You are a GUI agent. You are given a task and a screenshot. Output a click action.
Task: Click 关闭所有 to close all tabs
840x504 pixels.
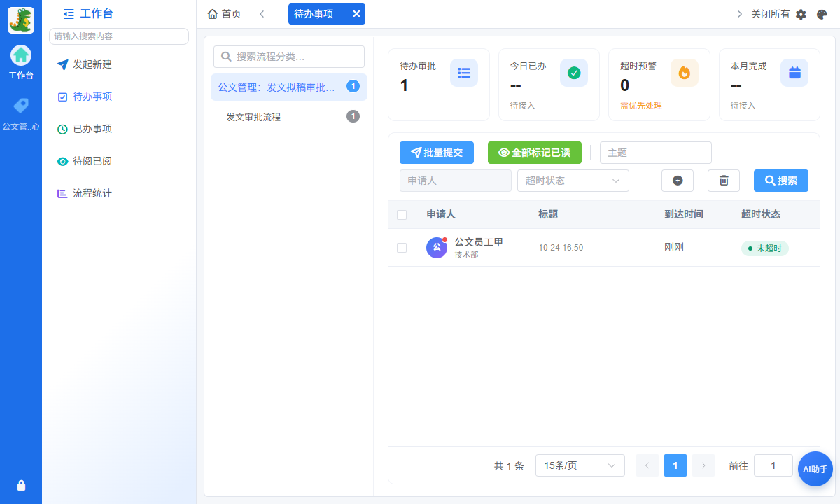[770, 14]
